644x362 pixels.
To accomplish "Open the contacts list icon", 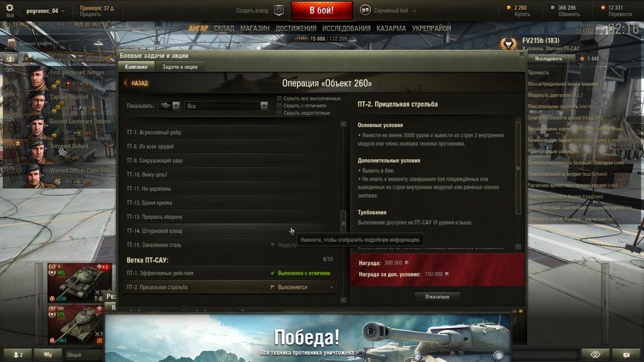I will pyautogui.click(x=18, y=354).
